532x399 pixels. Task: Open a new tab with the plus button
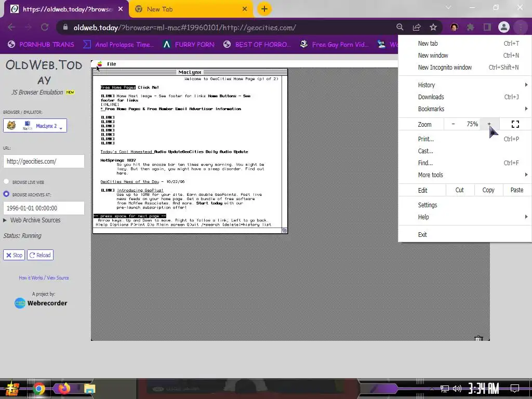click(264, 9)
